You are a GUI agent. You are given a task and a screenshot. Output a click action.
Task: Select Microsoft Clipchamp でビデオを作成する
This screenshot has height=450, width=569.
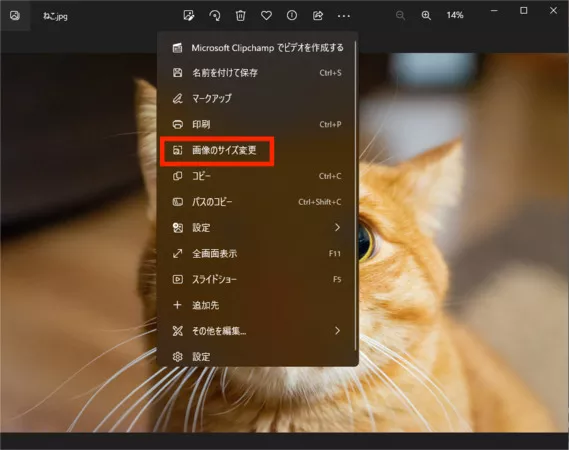257,48
